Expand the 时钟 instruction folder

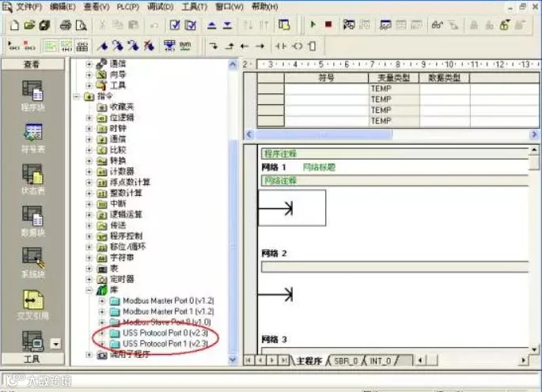tap(89, 129)
